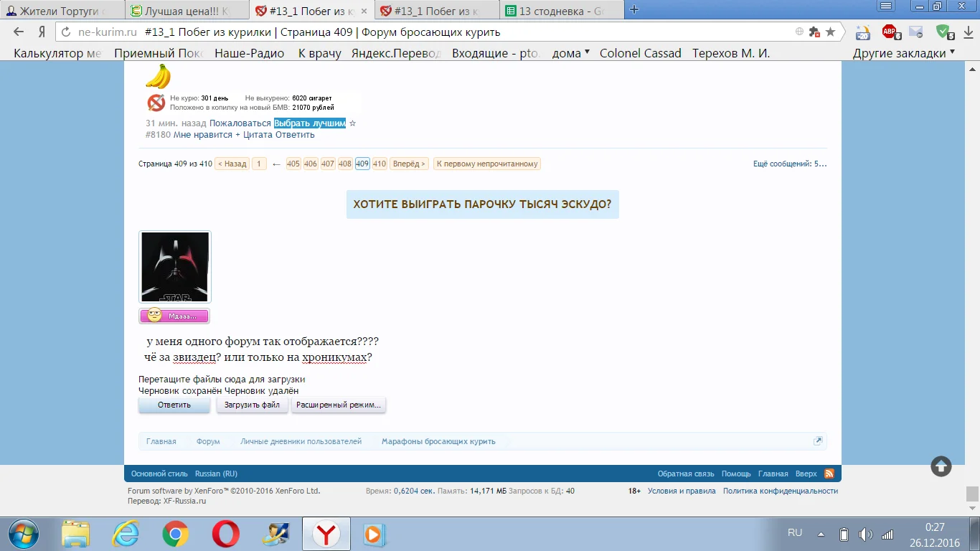The image size is (980, 551).
Task: Click the banana emoticon image
Action: [x=158, y=76]
